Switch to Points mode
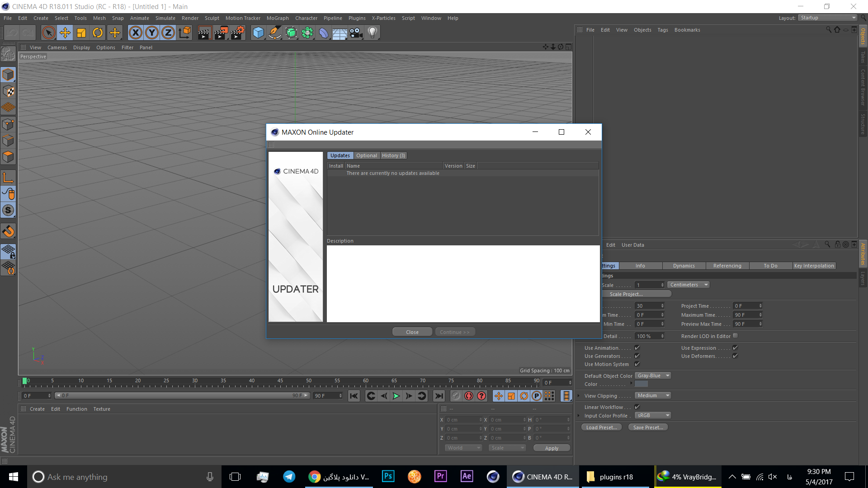The image size is (868, 488). click(x=8, y=124)
